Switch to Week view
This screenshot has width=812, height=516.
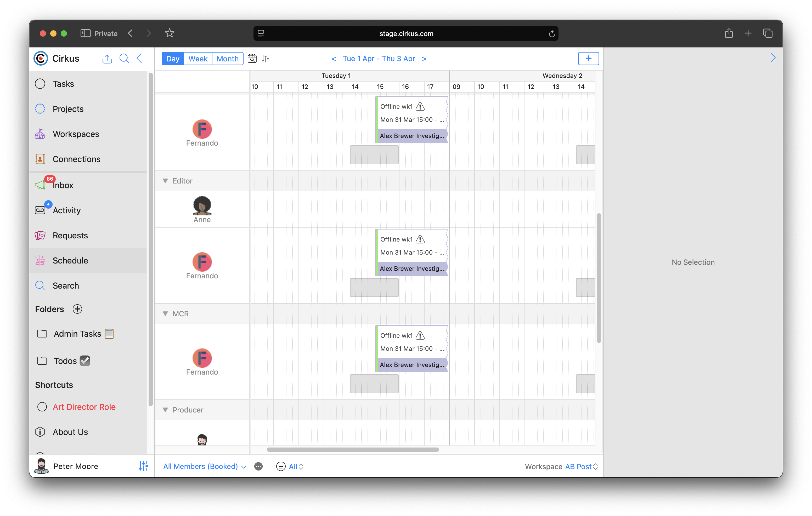pos(198,59)
